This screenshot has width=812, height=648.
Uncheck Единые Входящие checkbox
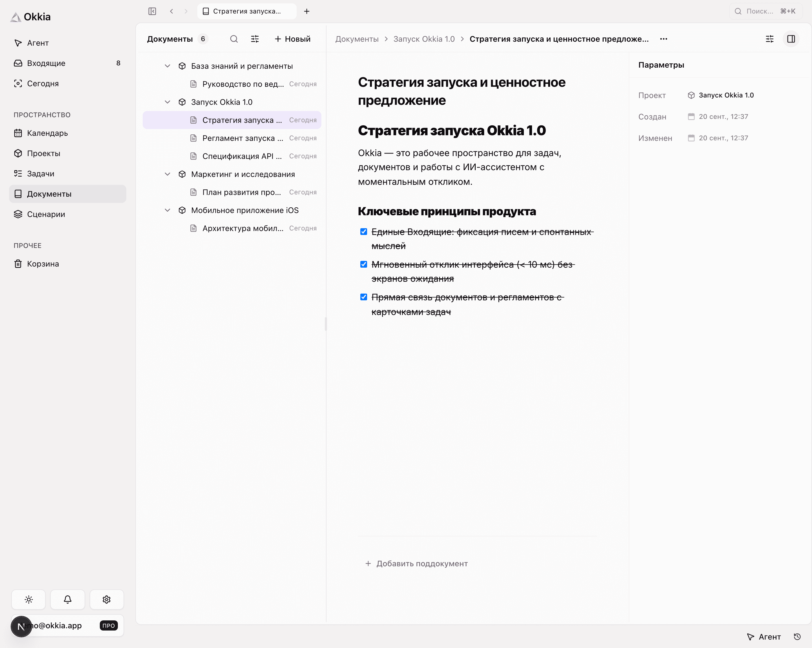point(363,232)
